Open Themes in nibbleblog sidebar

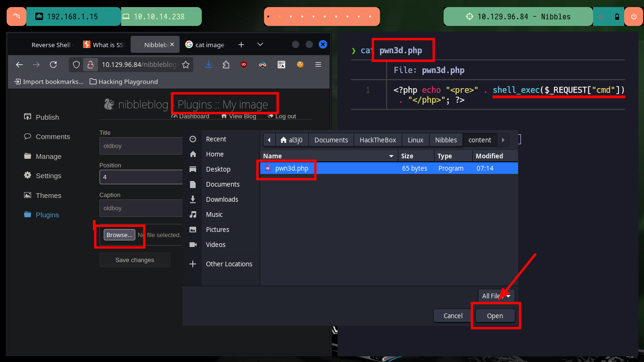(x=42, y=195)
